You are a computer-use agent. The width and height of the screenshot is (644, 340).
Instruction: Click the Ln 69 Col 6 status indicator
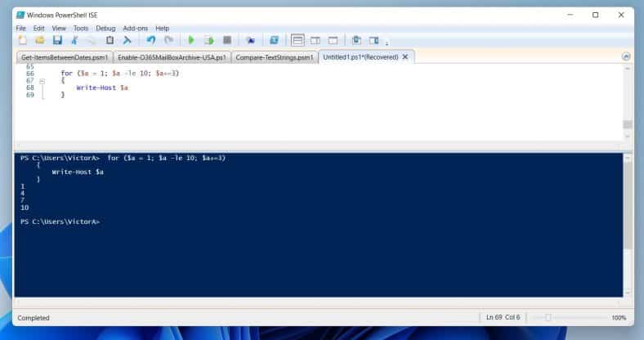tap(503, 317)
